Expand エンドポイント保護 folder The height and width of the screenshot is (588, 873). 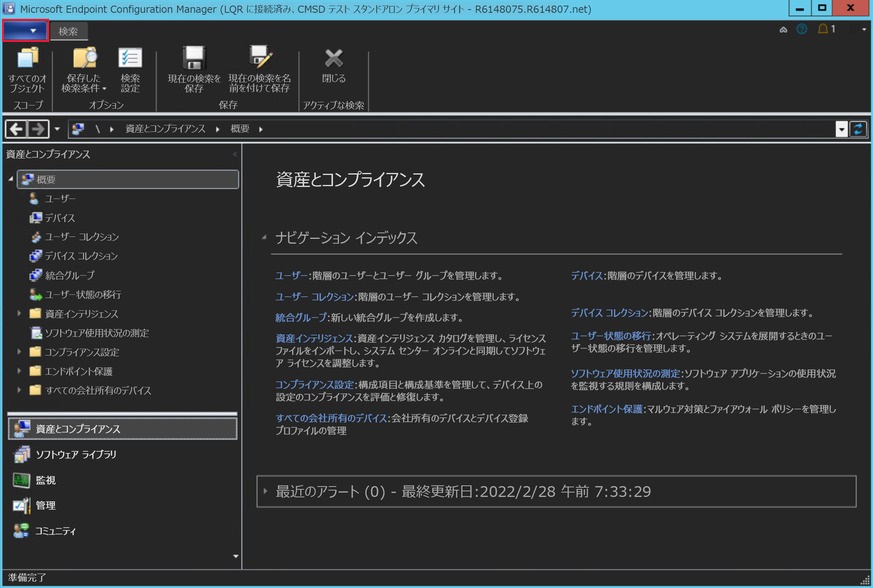click(x=19, y=371)
